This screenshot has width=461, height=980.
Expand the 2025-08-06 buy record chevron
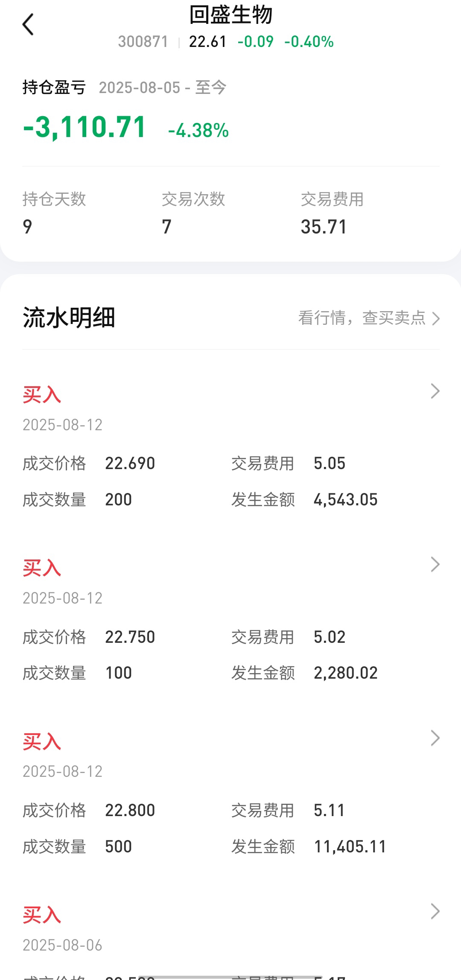click(435, 911)
